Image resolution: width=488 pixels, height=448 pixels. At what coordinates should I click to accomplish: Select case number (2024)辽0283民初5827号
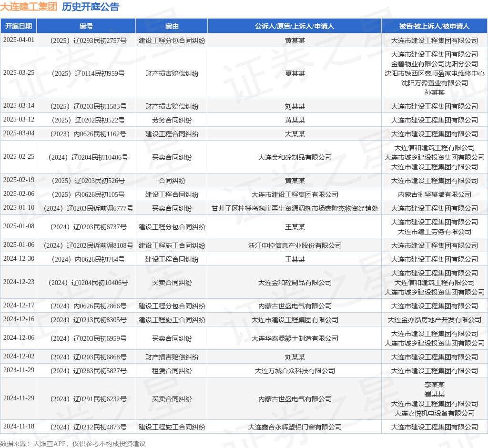88,371
